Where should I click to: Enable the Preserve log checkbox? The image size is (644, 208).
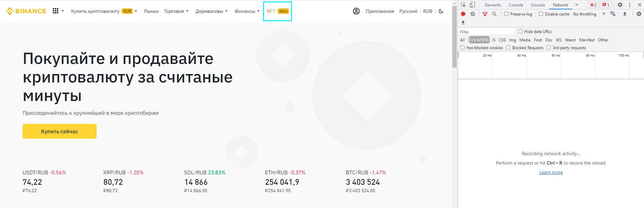(506, 14)
